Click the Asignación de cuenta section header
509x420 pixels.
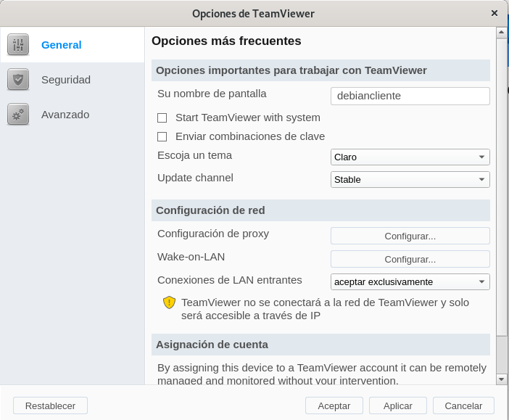point(320,345)
